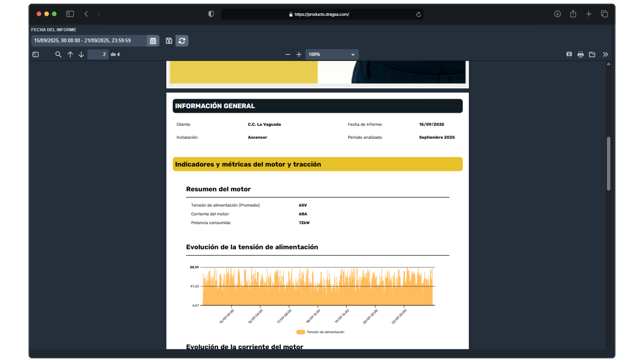Print the PDF report
Viewport: 644px width, 362px height.
click(581, 55)
